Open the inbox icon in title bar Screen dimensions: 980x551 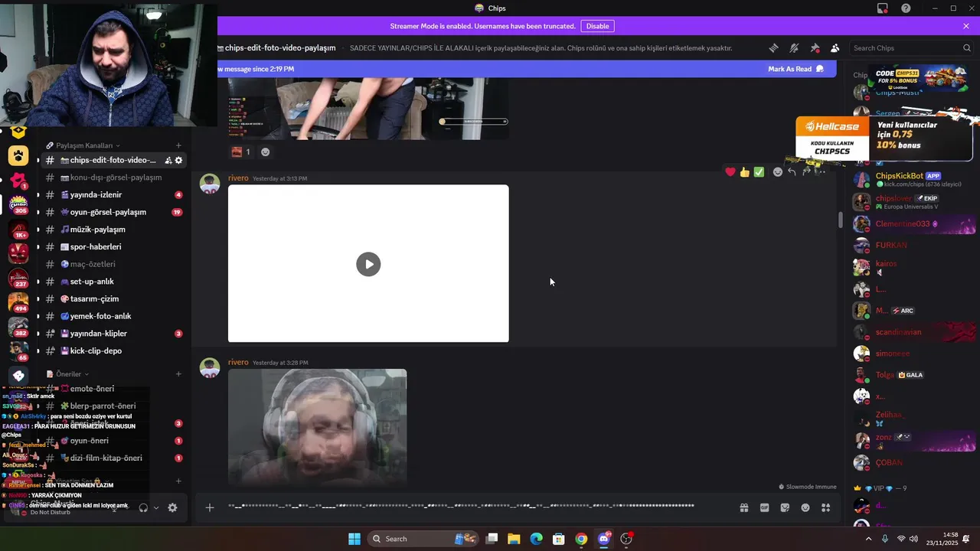(x=883, y=8)
